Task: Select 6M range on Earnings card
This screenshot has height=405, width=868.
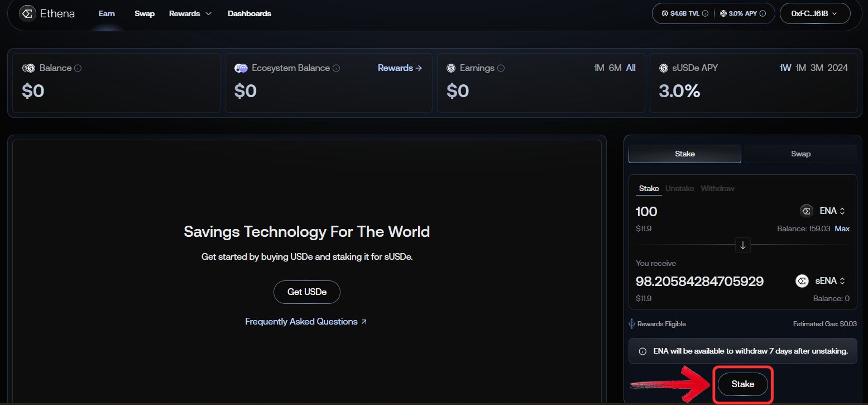Action: (x=615, y=68)
